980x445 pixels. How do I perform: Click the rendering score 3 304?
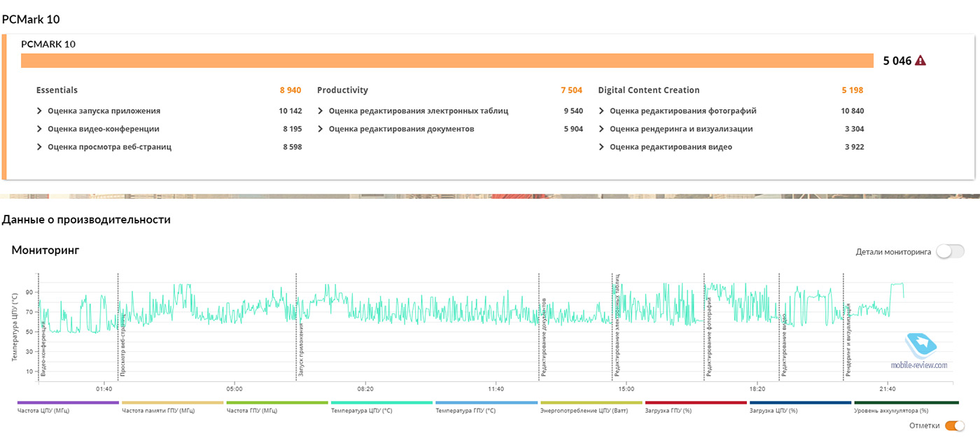855,129
